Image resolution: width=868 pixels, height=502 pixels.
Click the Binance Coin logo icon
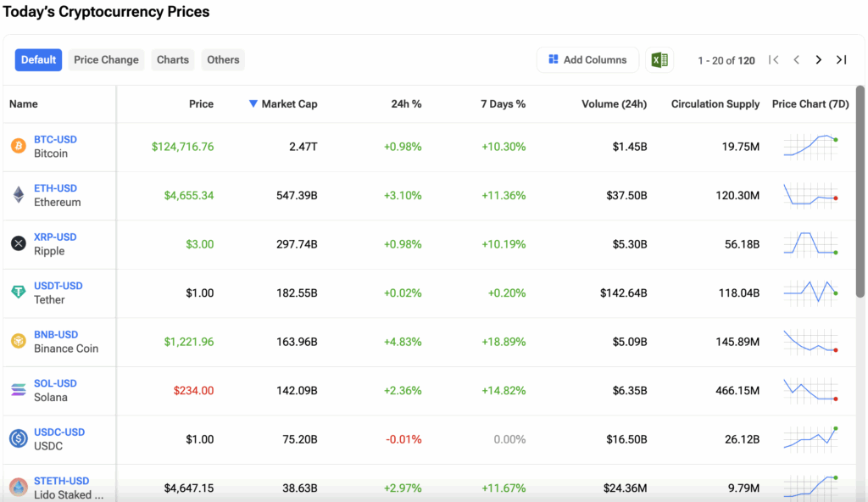19,341
